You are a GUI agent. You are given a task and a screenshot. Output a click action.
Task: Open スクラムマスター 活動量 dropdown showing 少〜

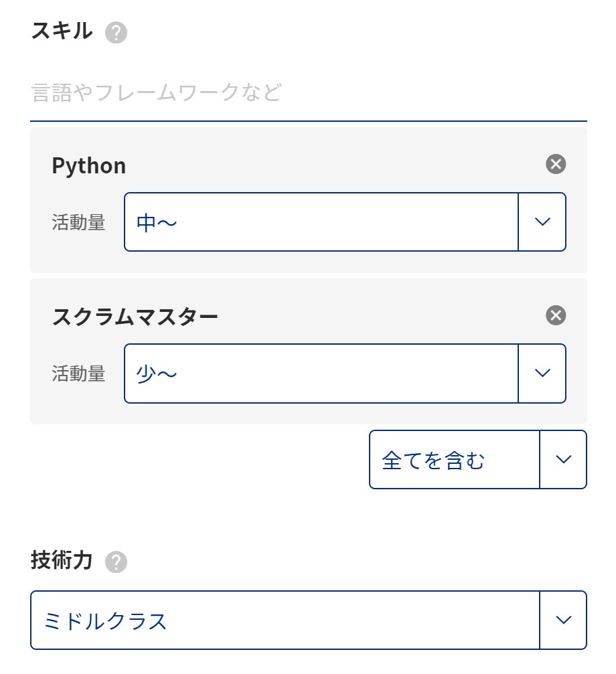(x=345, y=373)
